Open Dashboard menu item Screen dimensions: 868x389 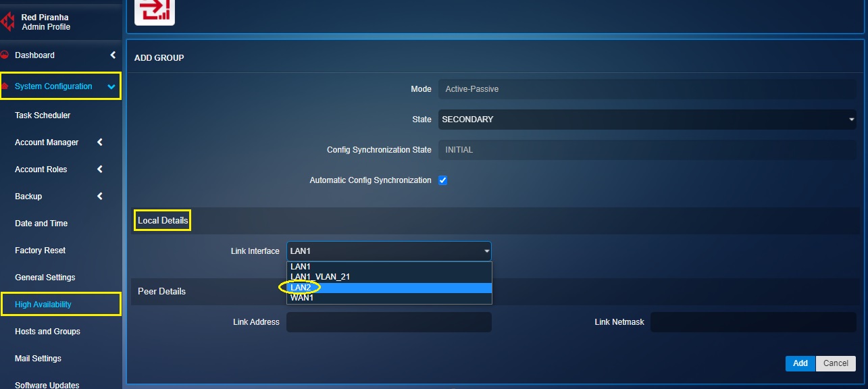click(x=34, y=55)
